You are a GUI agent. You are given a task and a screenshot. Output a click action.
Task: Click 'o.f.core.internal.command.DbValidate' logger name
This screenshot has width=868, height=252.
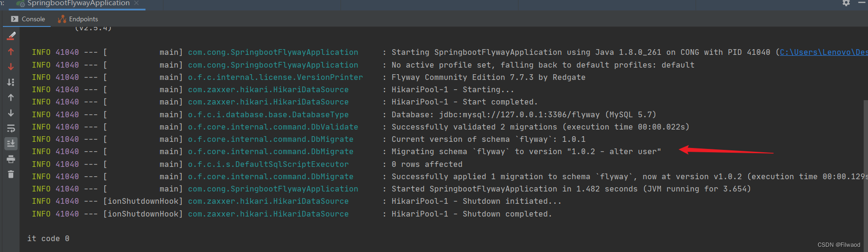coord(273,127)
